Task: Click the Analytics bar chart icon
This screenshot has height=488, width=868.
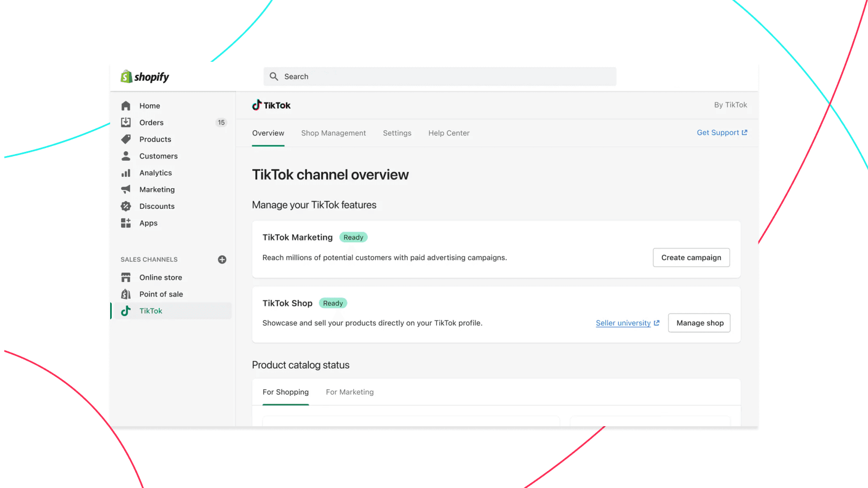Action: tap(126, 173)
